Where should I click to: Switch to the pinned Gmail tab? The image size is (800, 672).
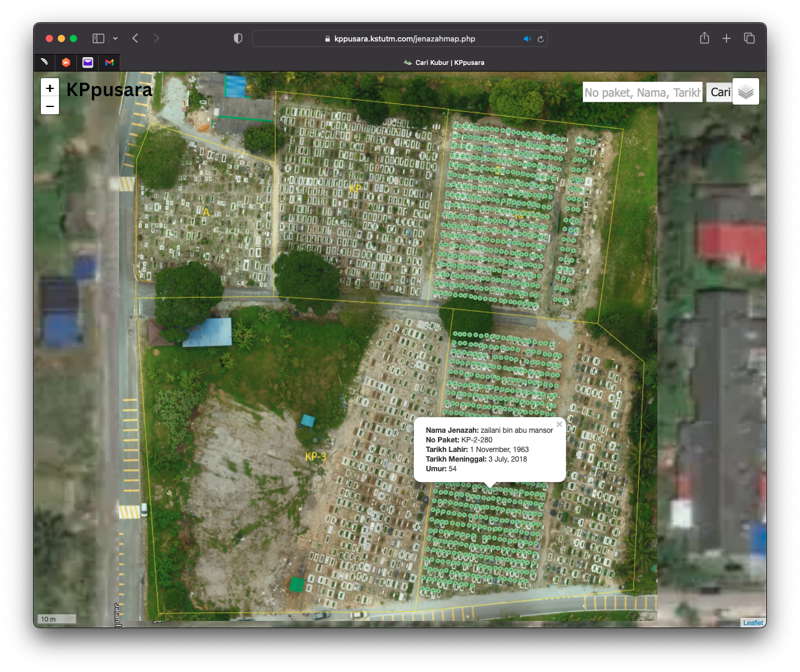click(x=109, y=63)
